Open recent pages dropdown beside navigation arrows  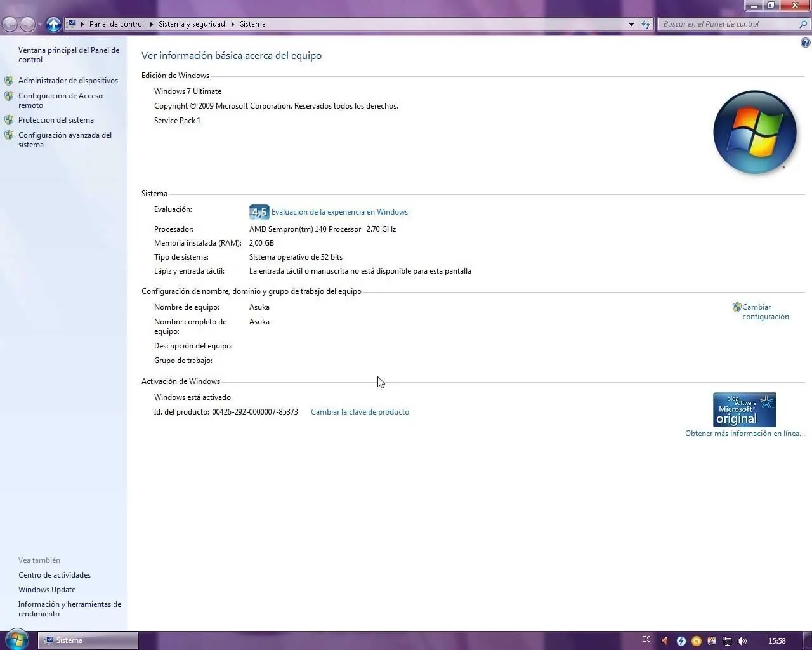[x=40, y=25]
